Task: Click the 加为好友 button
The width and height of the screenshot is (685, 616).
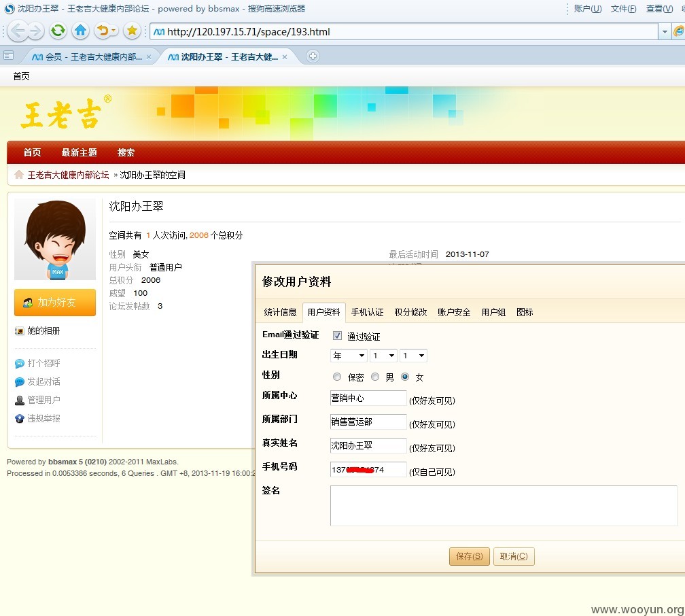Action: click(x=55, y=302)
